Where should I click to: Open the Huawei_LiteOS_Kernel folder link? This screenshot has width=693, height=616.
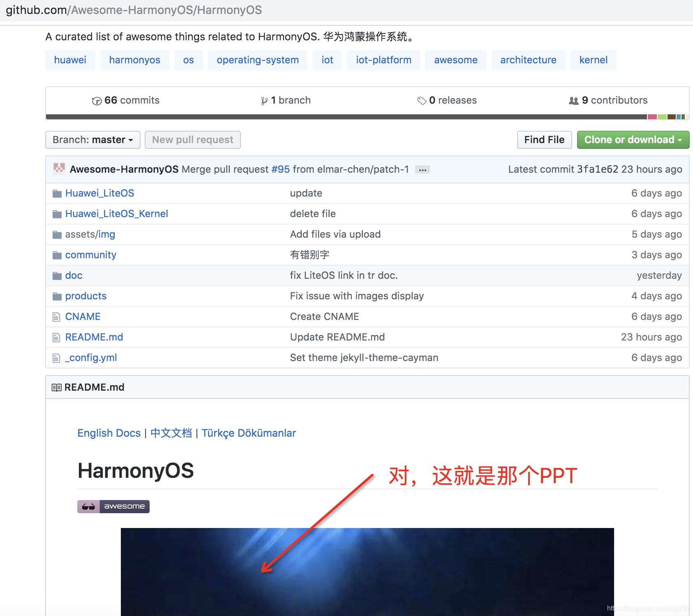click(117, 214)
